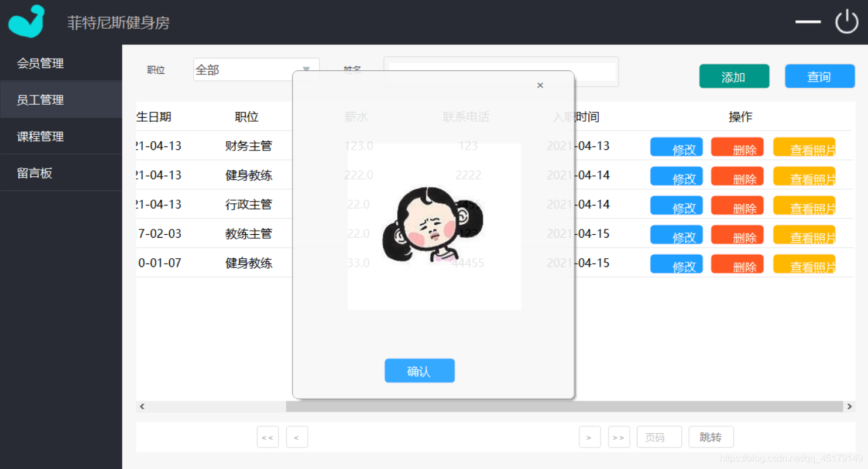Open 会员管理 in the sidebar
The height and width of the screenshot is (469, 868).
point(61,63)
